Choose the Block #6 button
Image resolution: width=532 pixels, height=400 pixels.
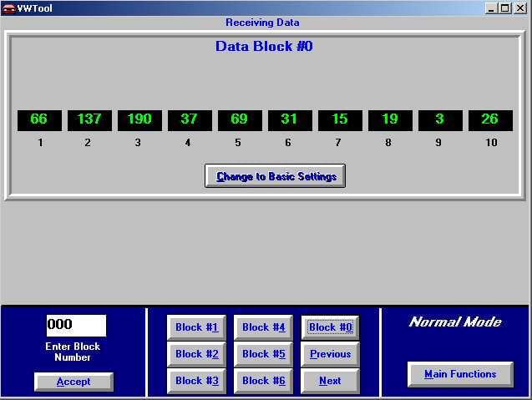pos(263,381)
